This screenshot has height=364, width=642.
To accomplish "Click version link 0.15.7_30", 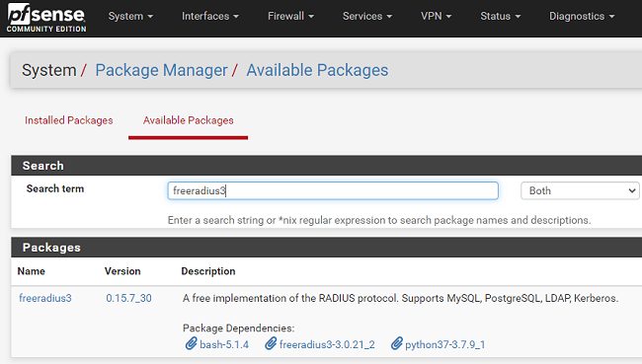I will coord(128,298).
